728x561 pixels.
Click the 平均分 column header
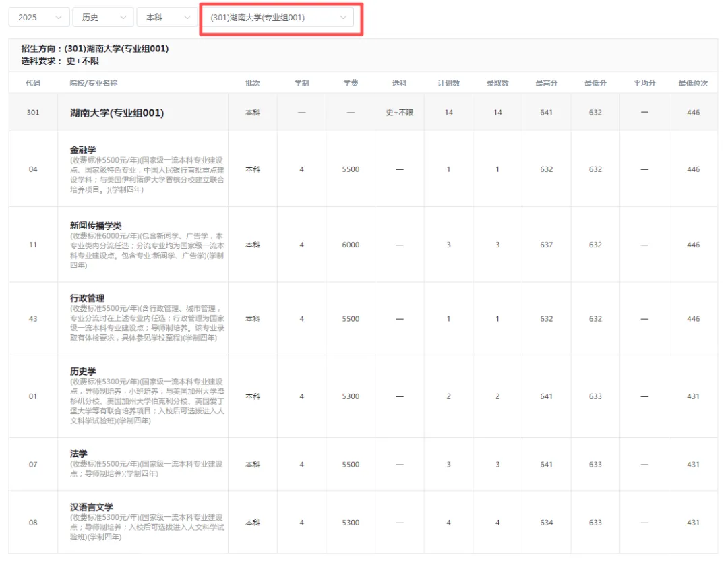644,83
